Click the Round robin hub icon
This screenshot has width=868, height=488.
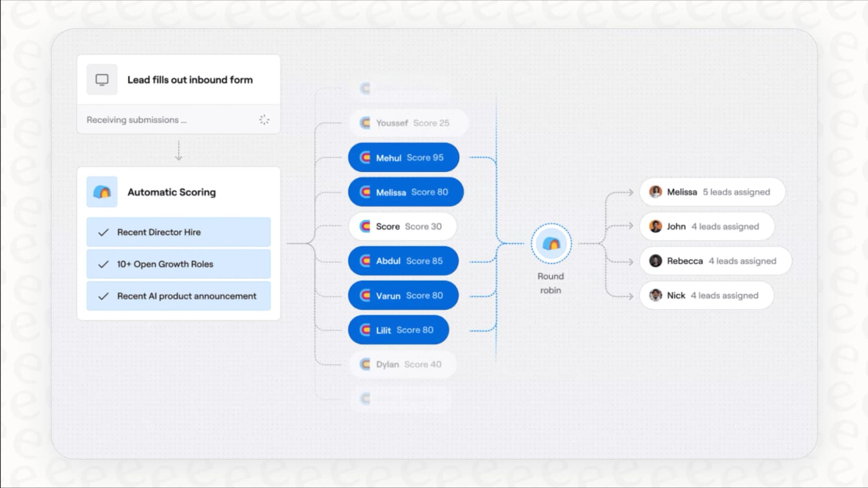(551, 243)
